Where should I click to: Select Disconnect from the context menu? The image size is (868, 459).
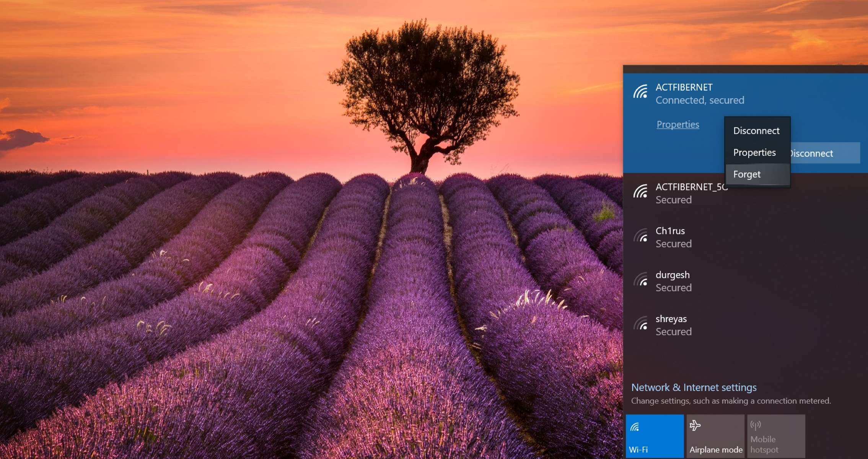click(756, 130)
